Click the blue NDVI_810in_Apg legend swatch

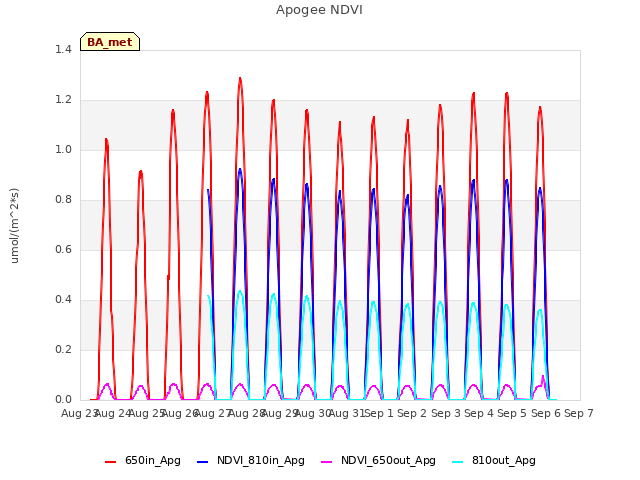(x=202, y=462)
